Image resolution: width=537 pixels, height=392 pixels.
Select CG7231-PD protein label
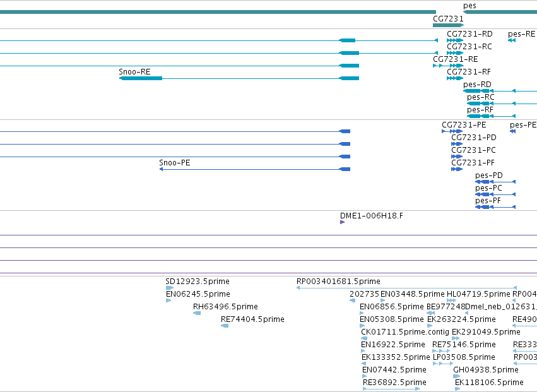474,138
